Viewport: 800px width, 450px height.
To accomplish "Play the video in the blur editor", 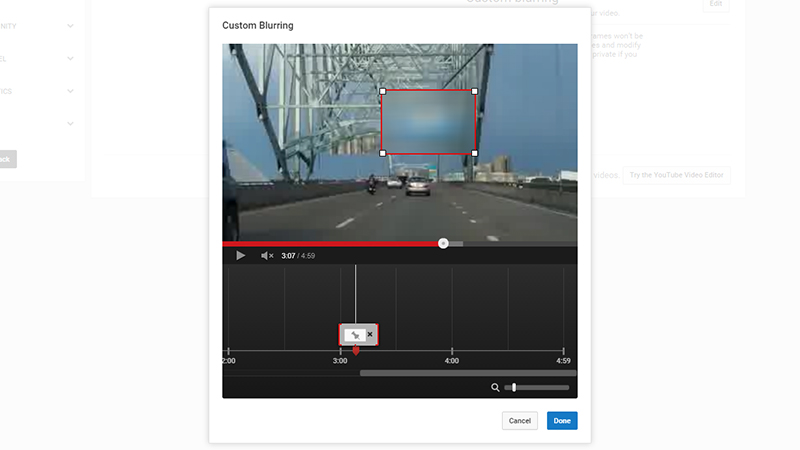I will (x=240, y=256).
